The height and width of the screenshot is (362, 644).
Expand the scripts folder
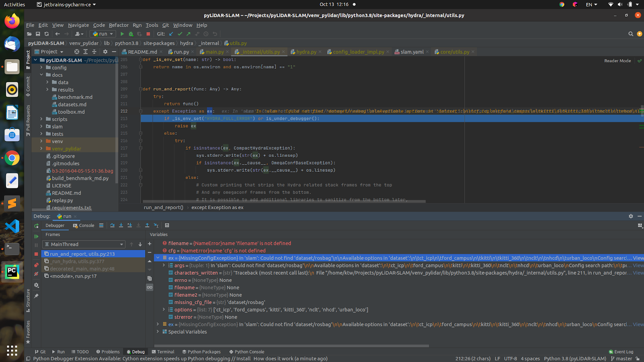click(41, 119)
